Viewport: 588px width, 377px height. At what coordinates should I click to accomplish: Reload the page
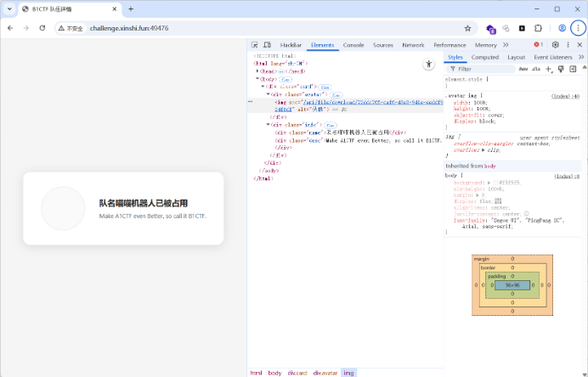coord(42,28)
